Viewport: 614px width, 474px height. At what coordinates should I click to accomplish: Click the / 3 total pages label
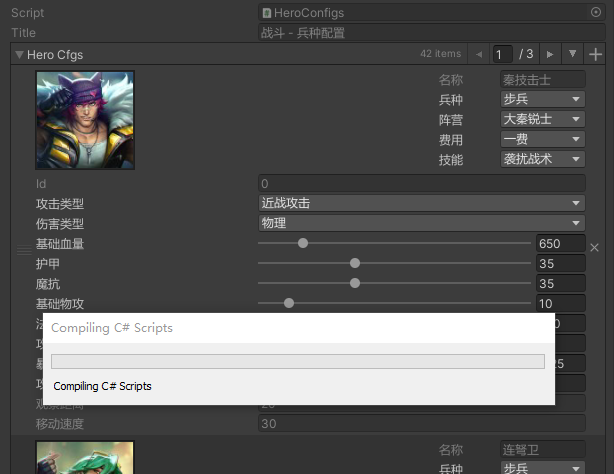tap(526, 54)
